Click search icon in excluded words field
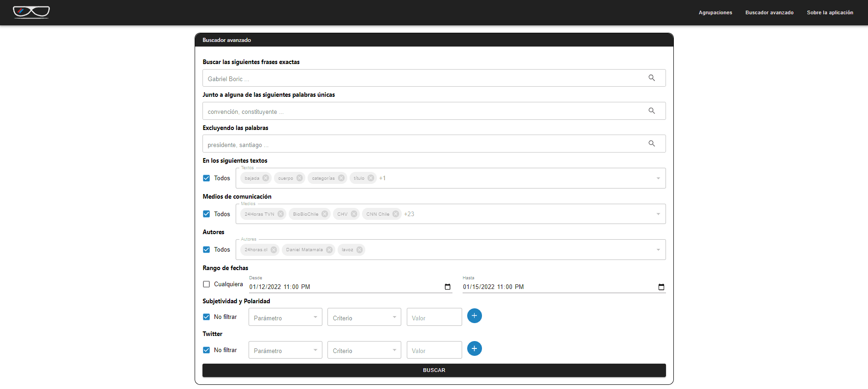This screenshot has height=389, width=868. pos(651,144)
